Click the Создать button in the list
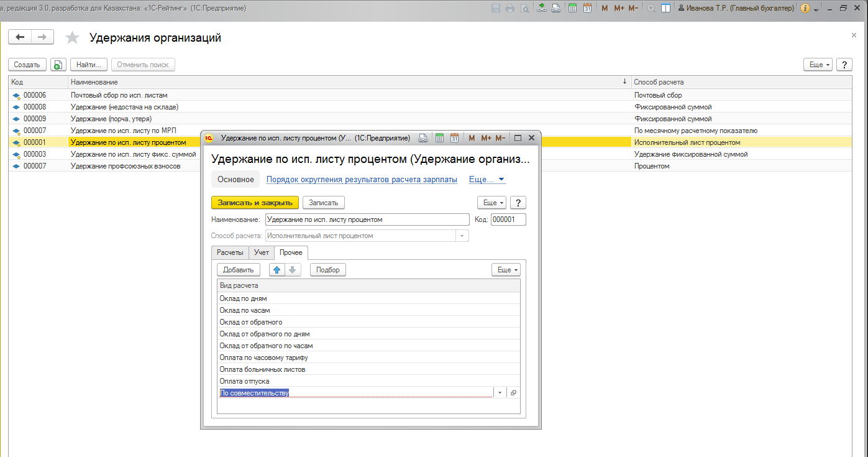This screenshot has height=457, width=868. tap(27, 65)
